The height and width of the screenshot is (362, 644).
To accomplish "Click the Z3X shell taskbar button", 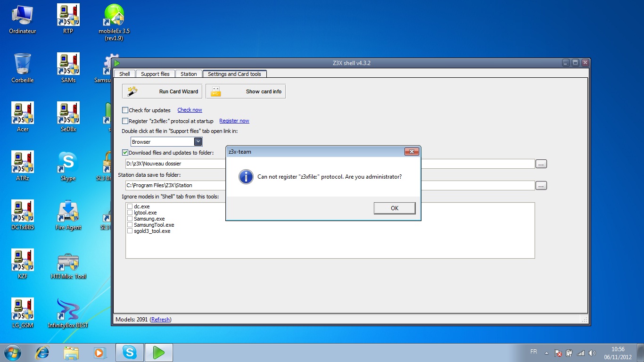I will pyautogui.click(x=159, y=352).
